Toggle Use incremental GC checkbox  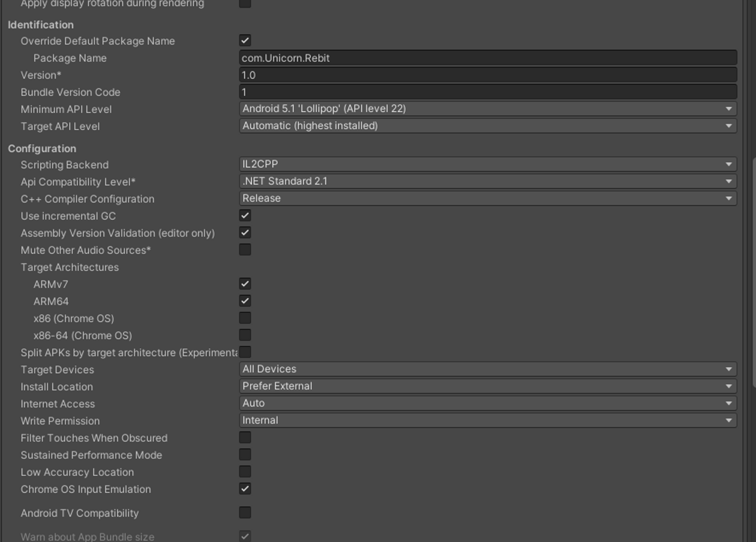(x=245, y=216)
